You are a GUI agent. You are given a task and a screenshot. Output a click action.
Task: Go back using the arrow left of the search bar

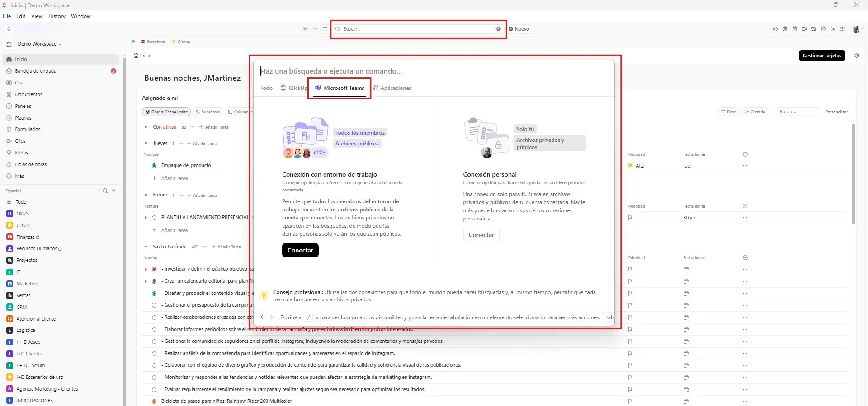[306, 29]
